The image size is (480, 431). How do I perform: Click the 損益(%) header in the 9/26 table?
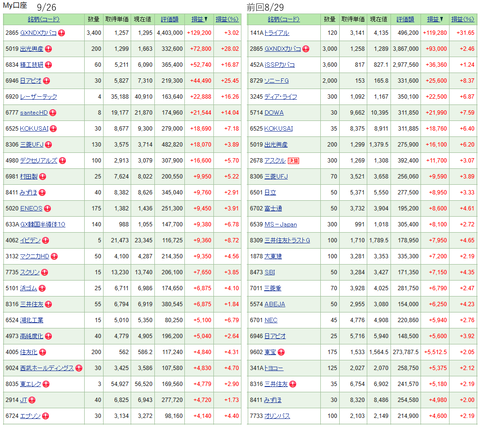[227, 19]
